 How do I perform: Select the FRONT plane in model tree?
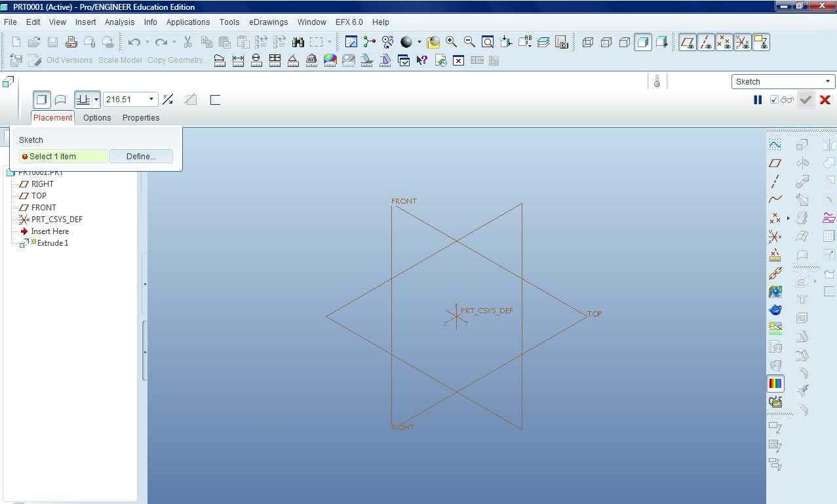(44, 208)
